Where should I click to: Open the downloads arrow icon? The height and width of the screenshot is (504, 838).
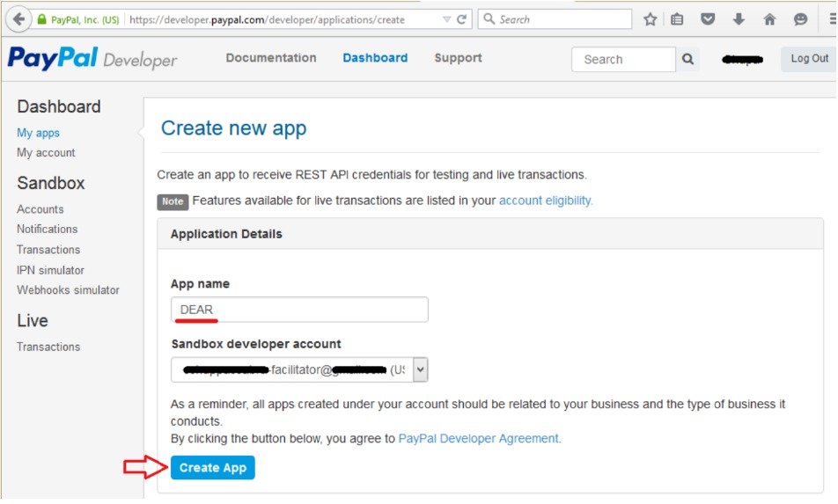[x=739, y=19]
